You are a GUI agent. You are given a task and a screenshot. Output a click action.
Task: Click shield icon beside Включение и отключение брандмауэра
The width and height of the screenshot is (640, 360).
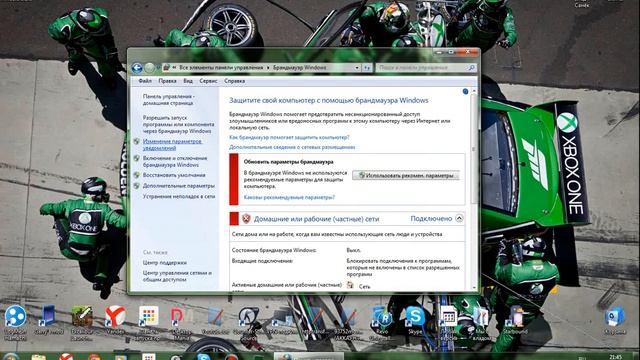137,158
